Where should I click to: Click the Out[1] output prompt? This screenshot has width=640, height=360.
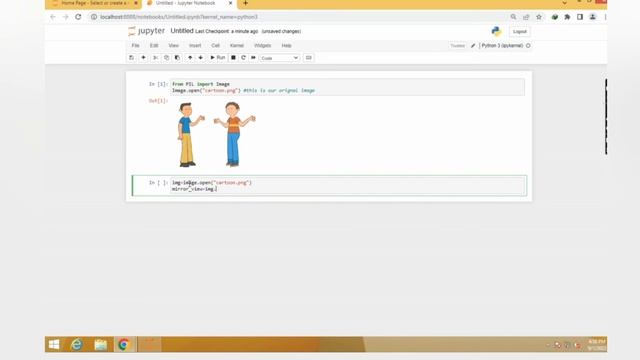point(158,101)
